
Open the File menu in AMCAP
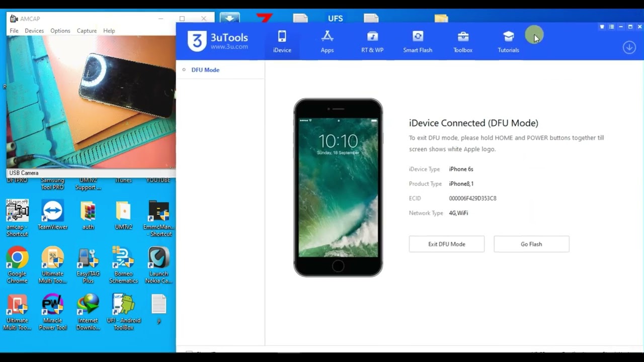tap(14, 31)
